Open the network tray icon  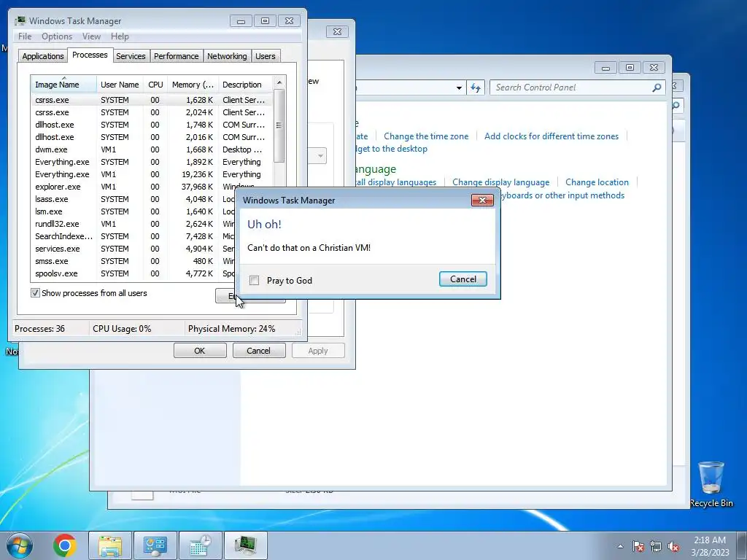click(656, 546)
